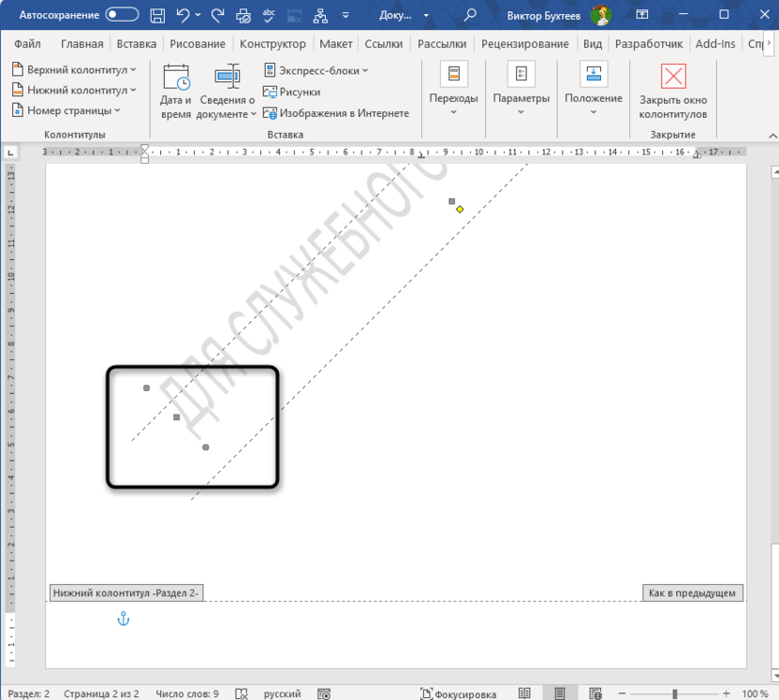Open the document name dropdown arrow

point(426,15)
